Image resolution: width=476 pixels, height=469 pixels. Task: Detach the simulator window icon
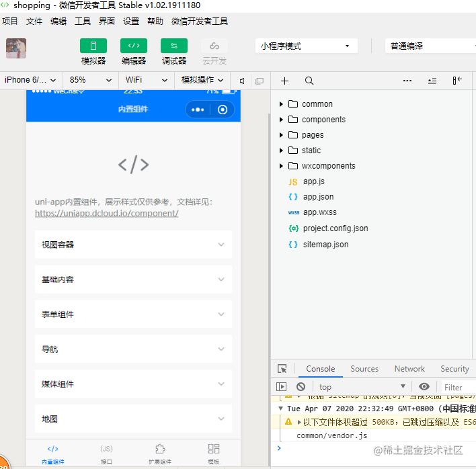pyautogui.click(x=260, y=81)
